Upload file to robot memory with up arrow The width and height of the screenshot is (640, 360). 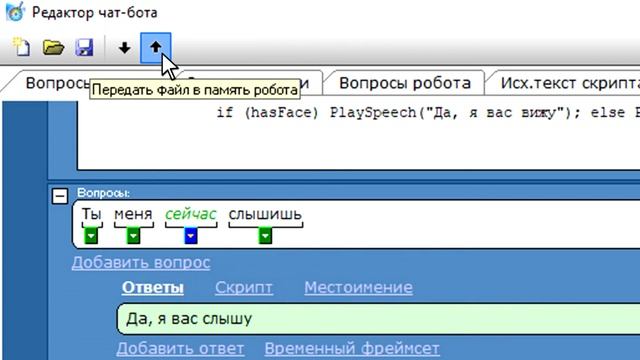coord(156,48)
